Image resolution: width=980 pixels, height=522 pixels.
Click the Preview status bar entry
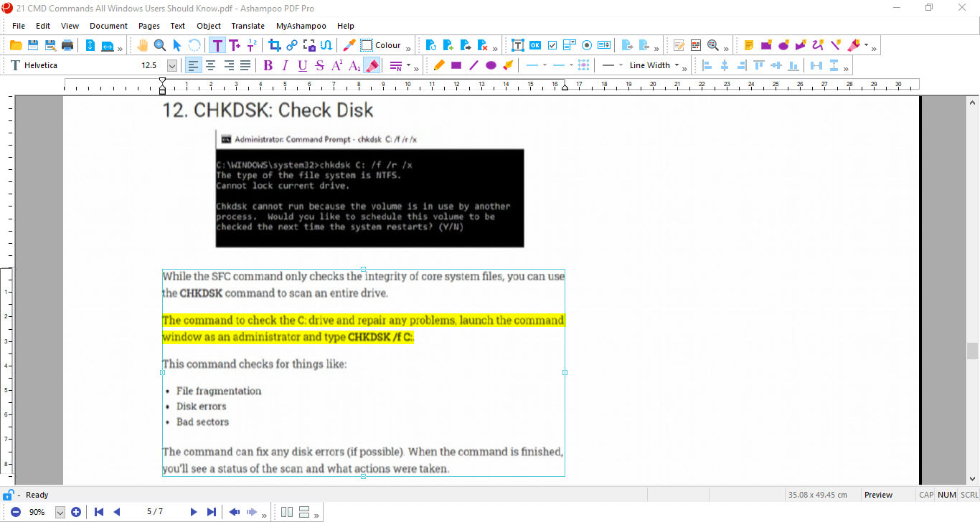[878, 495]
